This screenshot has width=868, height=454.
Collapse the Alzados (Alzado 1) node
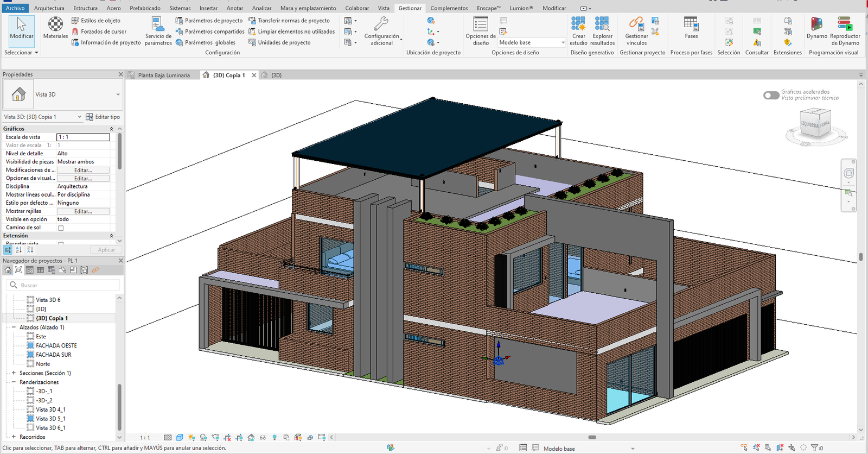(x=14, y=327)
